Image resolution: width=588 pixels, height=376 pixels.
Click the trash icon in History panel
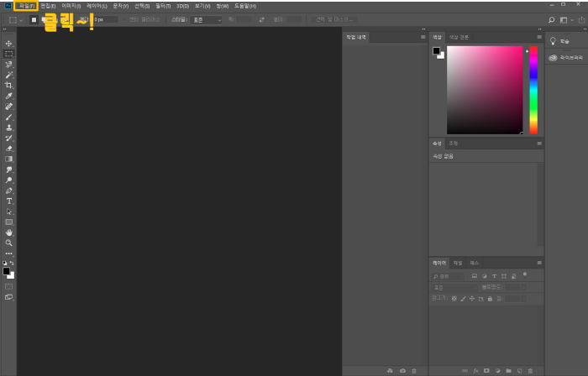(x=414, y=371)
